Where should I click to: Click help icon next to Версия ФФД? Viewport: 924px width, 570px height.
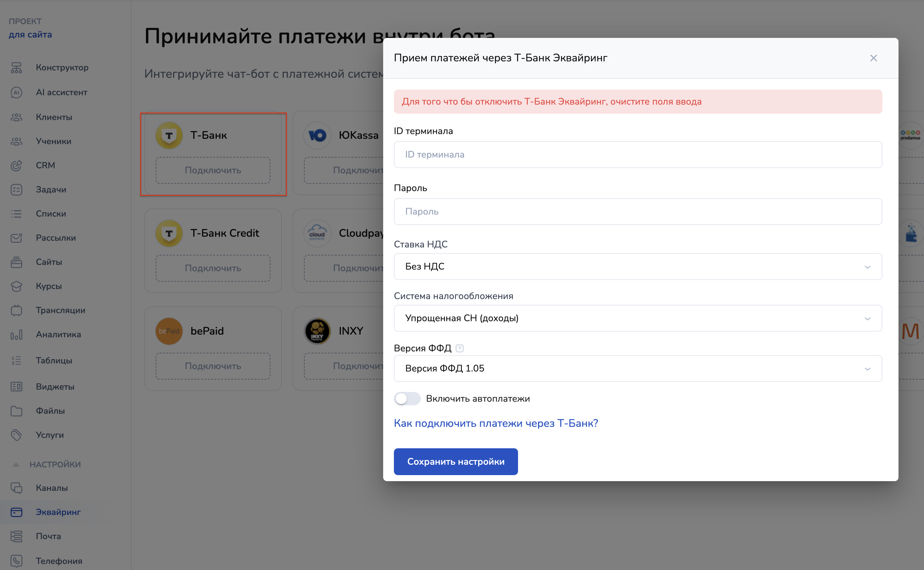coord(459,348)
